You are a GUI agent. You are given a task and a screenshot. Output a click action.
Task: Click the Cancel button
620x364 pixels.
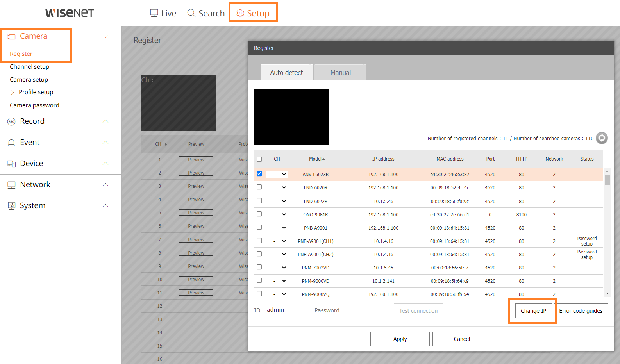[462, 339]
